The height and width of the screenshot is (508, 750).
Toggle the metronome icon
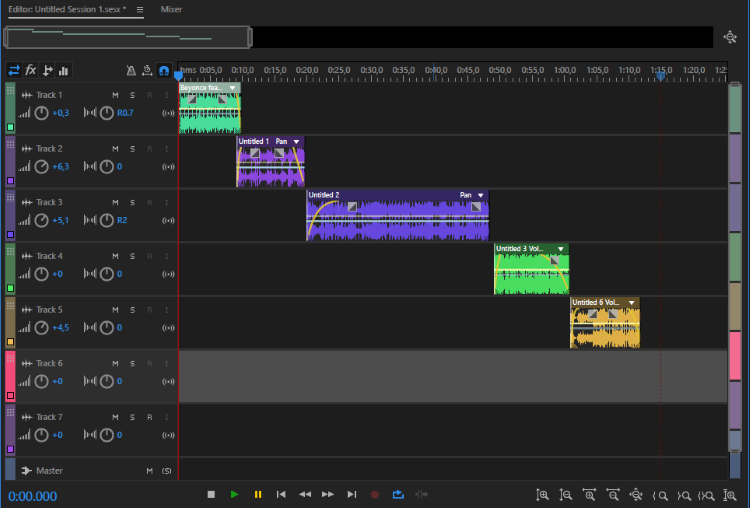131,71
